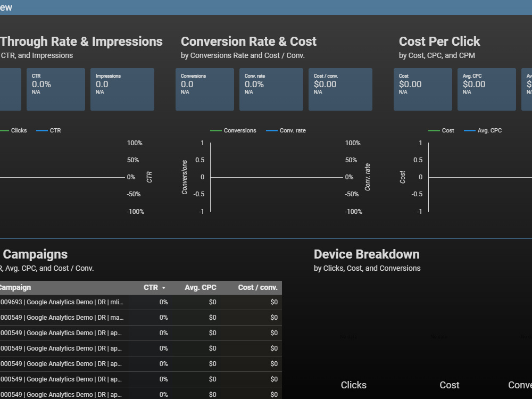Click the $0 Avg. CPC cell in the ma… row

pos(212,318)
